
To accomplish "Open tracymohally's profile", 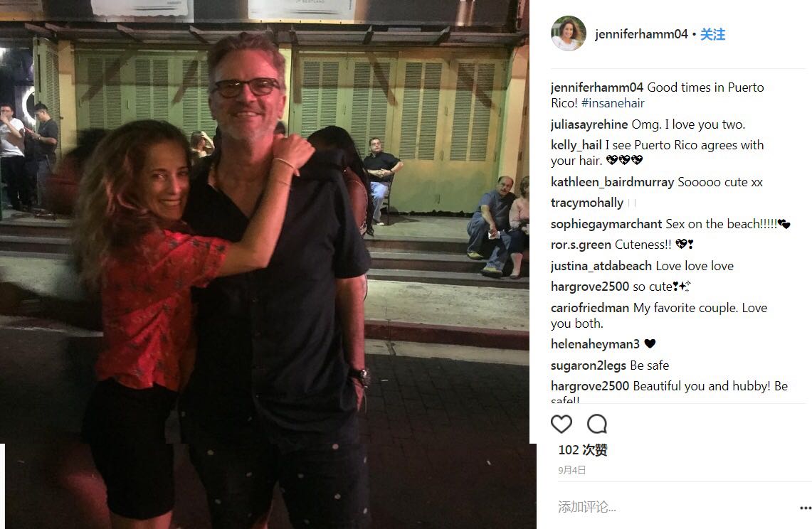I will 587,203.
